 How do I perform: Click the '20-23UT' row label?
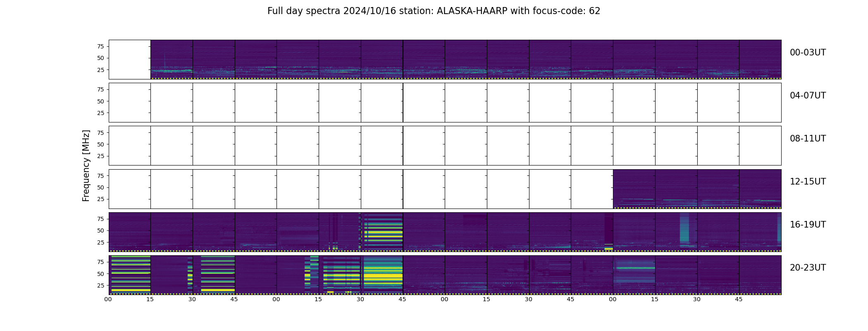[x=808, y=268]
